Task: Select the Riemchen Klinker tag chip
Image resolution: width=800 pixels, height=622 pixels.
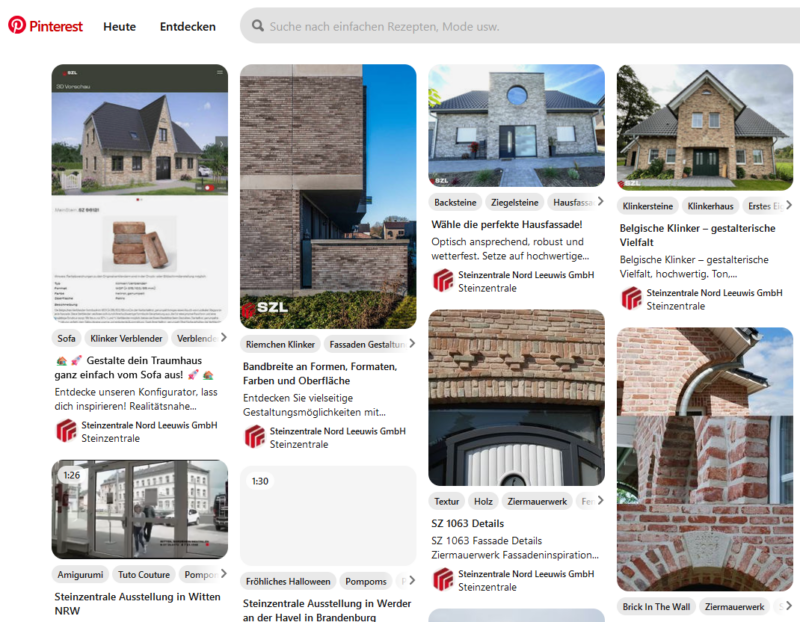Action: click(280, 344)
